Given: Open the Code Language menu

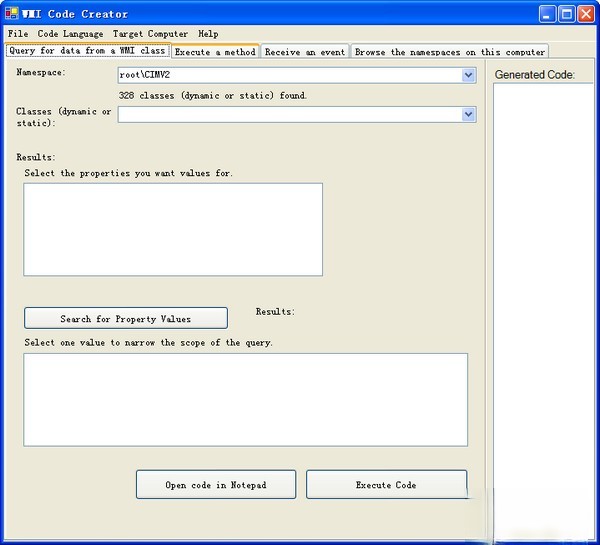Looking at the screenshot, I should 70,34.
